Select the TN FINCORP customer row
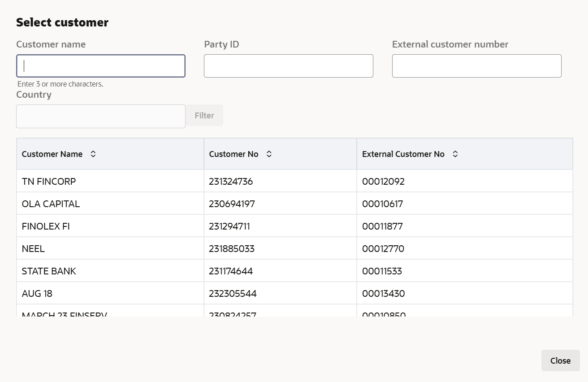 click(49, 182)
